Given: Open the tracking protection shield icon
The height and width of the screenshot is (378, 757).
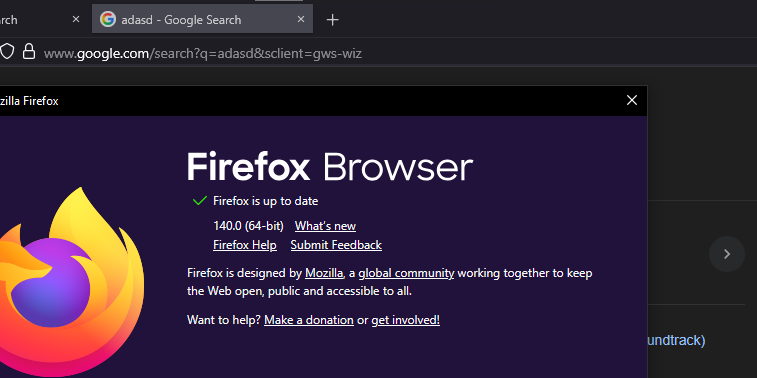Looking at the screenshot, I should pyautogui.click(x=6, y=51).
